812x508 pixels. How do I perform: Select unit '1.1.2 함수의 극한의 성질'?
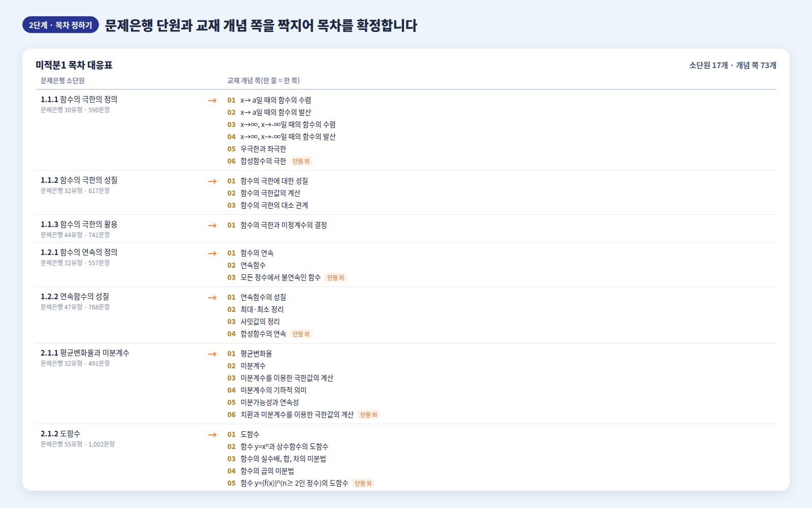pyautogui.click(x=79, y=180)
